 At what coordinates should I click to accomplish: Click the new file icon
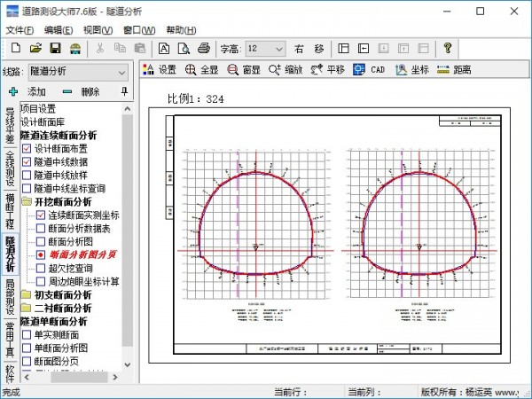pyautogui.click(x=14, y=48)
